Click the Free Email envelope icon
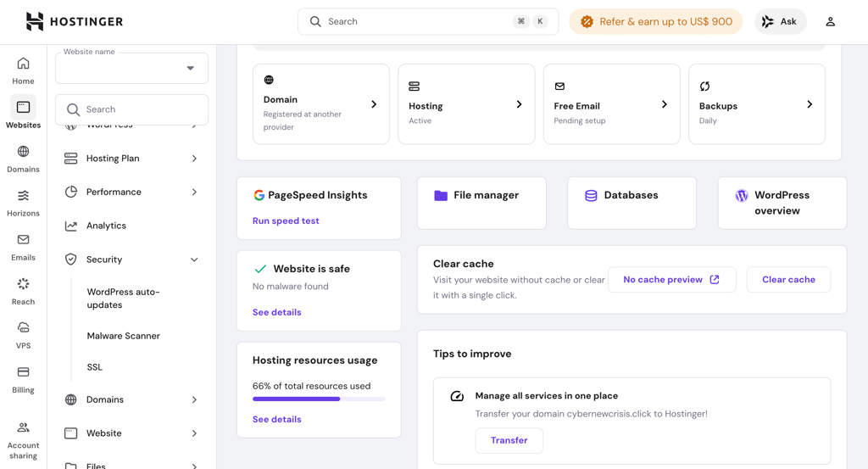The width and height of the screenshot is (868, 469). click(x=559, y=87)
